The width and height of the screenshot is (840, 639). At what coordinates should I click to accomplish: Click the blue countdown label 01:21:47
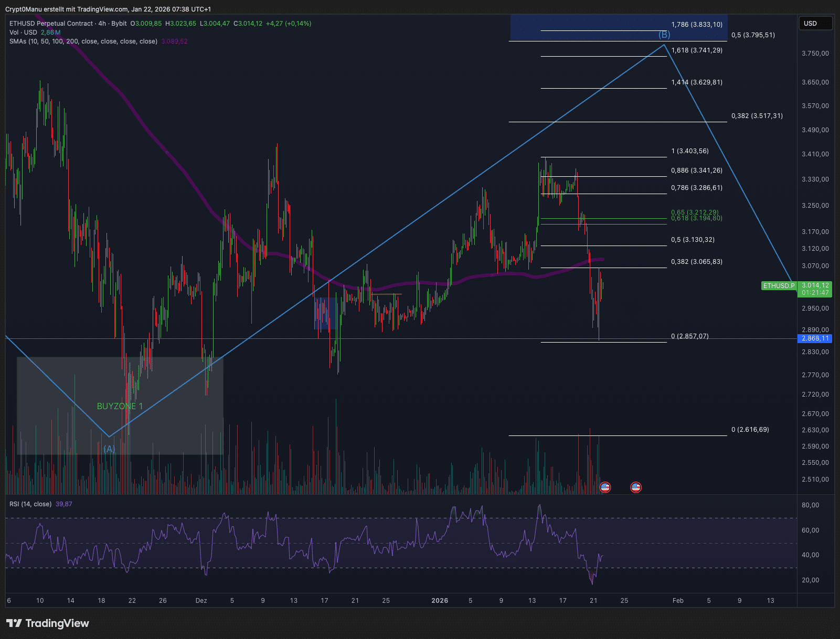[x=814, y=292]
